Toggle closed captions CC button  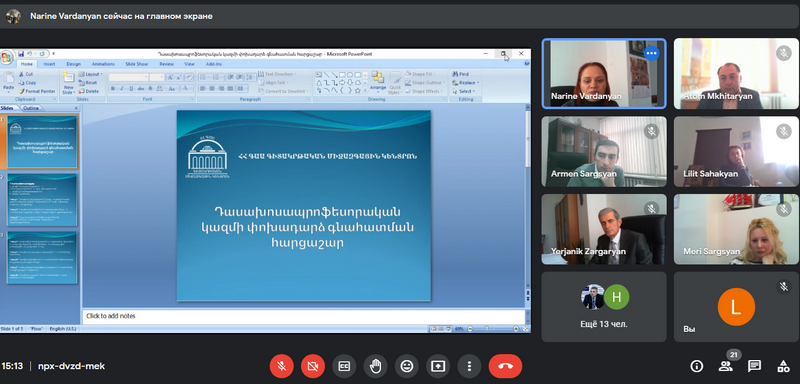click(344, 366)
